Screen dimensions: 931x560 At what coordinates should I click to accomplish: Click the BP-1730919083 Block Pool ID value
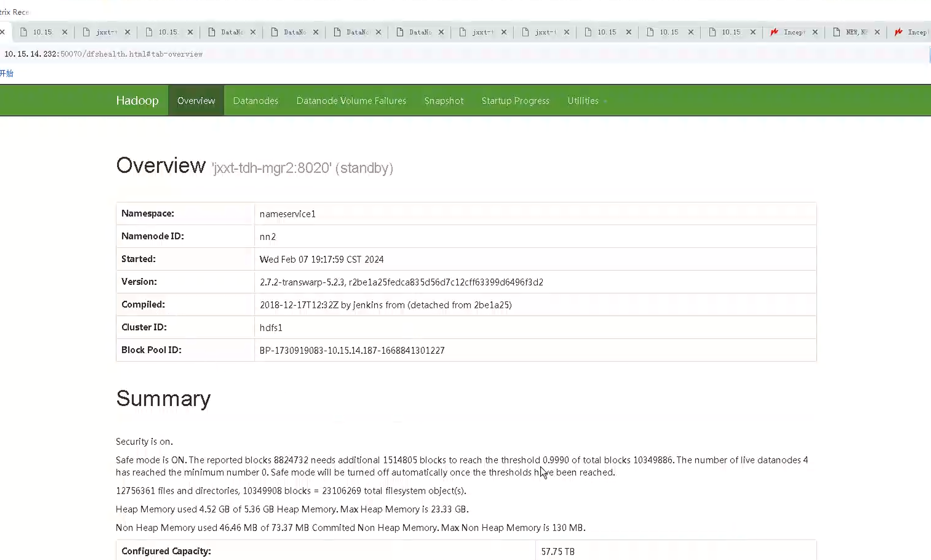point(352,350)
